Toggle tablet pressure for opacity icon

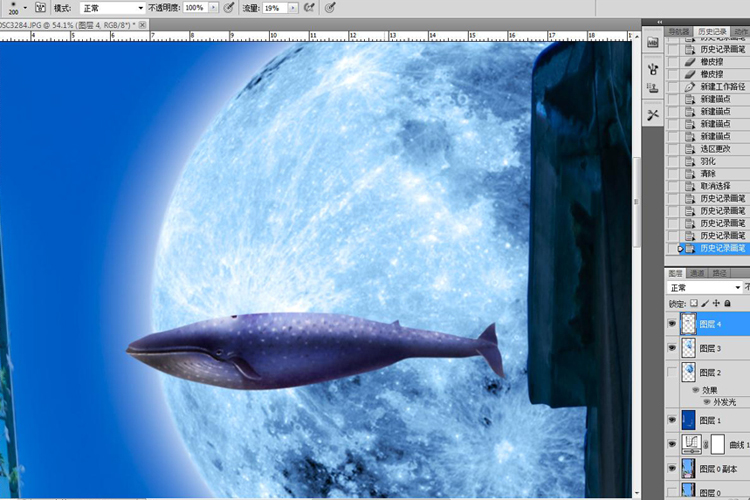pos(229,7)
